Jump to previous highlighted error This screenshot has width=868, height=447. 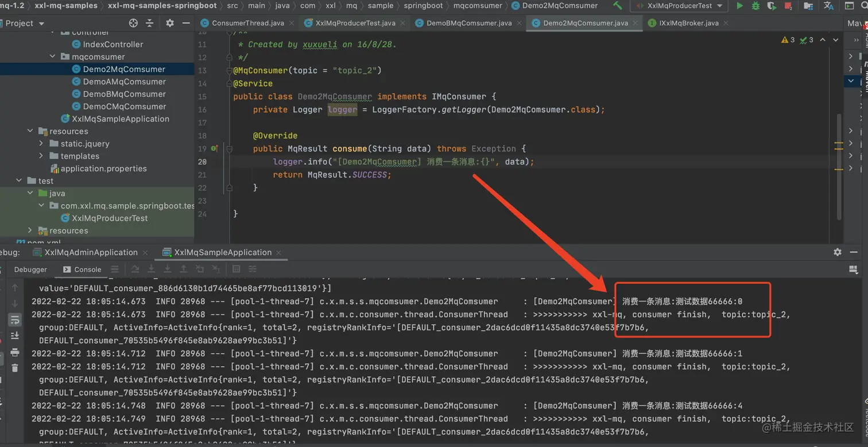pos(823,40)
